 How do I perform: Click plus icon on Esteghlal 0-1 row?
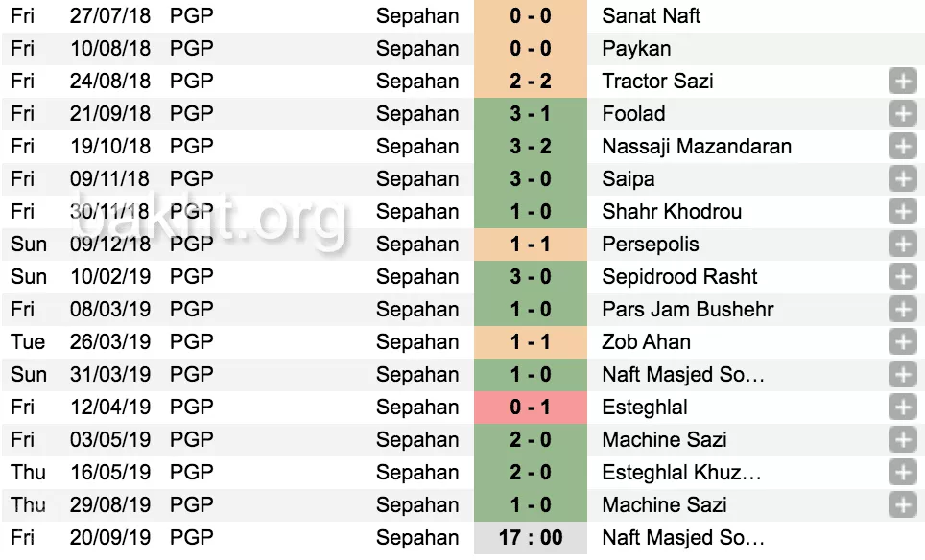902,408
